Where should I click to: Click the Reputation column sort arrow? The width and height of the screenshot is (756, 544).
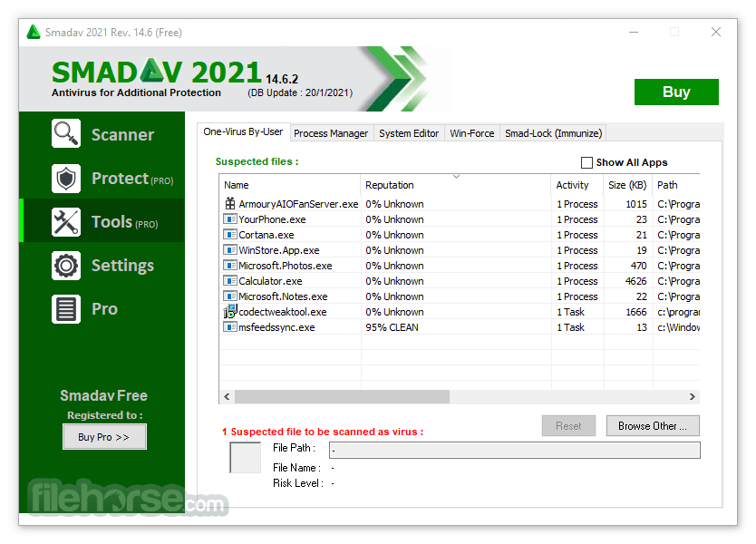(x=456, y=177)
